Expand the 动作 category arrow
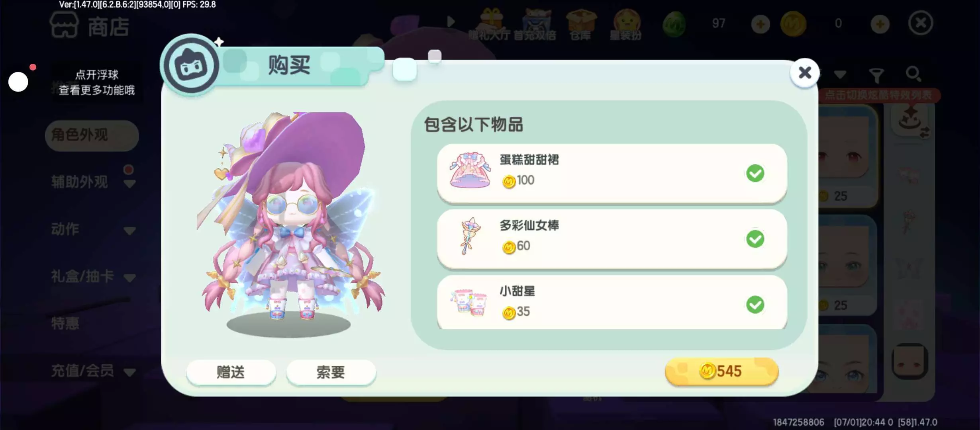 [x=129, y=231]
